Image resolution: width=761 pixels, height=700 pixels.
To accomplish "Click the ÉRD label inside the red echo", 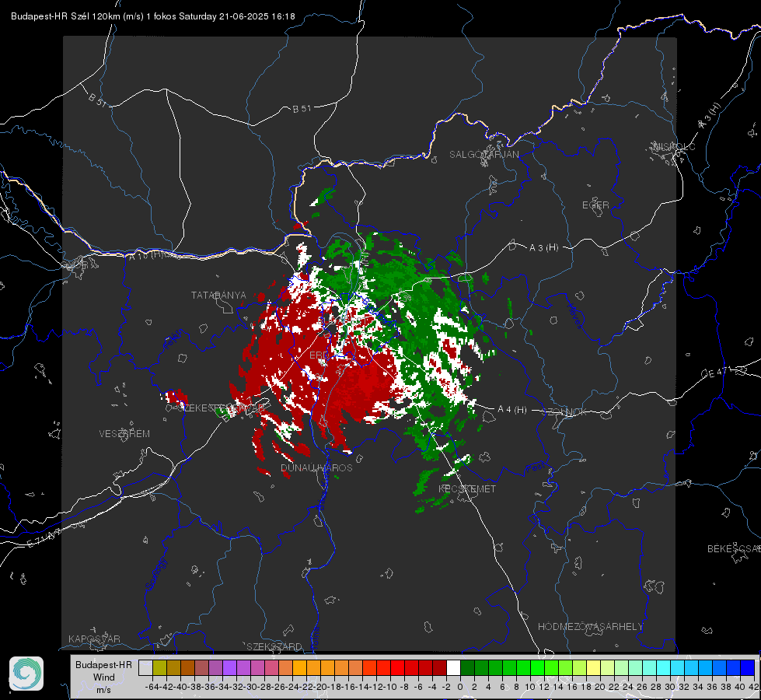I will pos(319,355).
